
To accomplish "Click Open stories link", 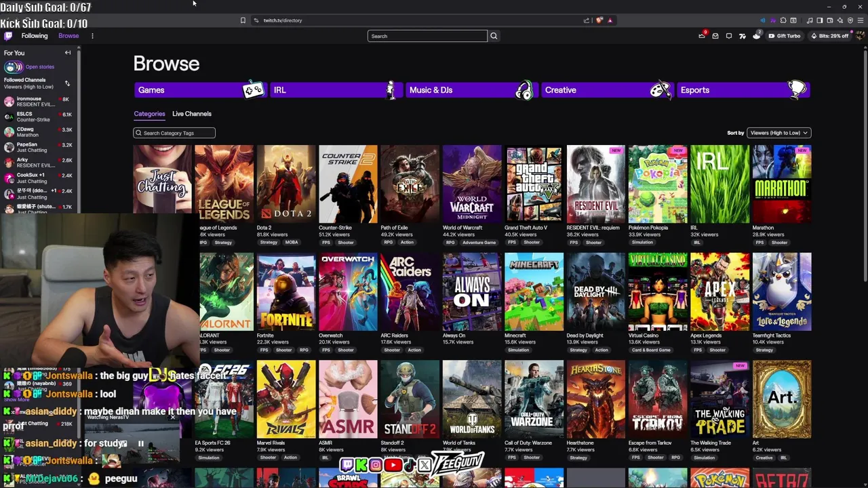I will (40, 66).
